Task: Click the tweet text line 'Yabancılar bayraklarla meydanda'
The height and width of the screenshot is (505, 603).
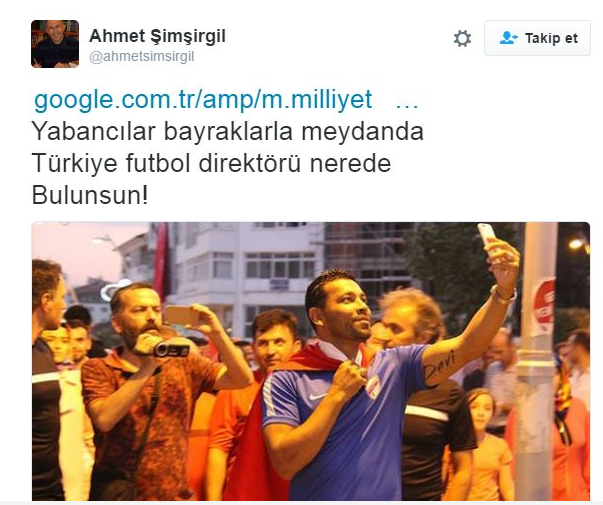Action: tap(227, 131)
